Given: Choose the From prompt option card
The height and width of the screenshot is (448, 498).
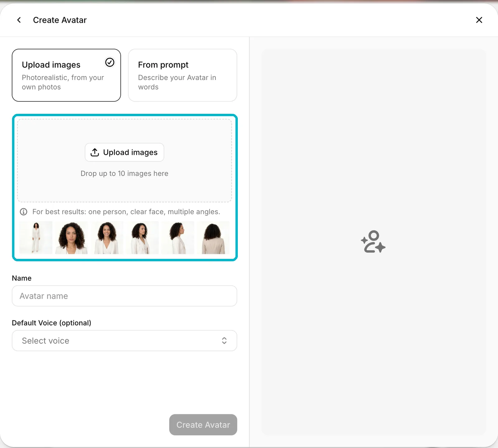Looking at the screenshot, I should coord(183,75).
